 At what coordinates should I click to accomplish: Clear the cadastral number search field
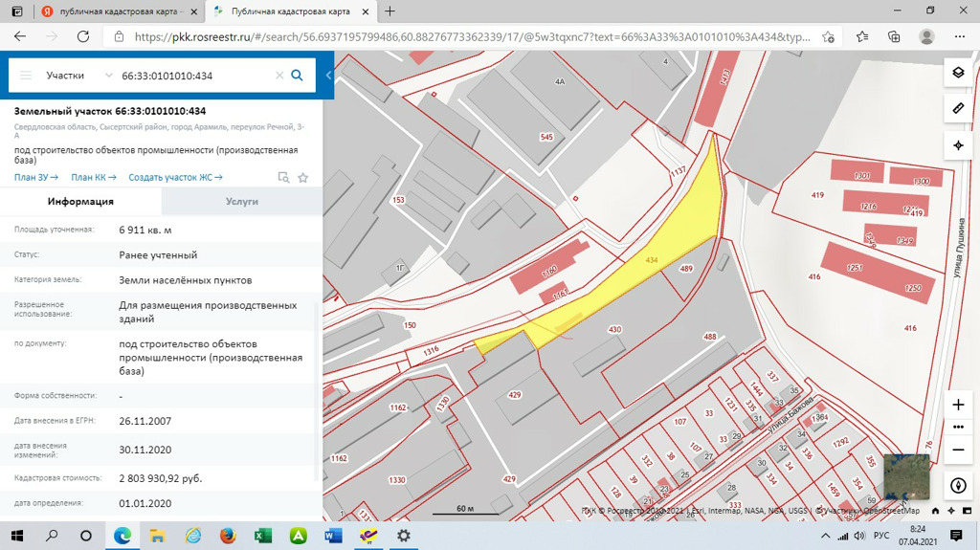coord(279,76)
